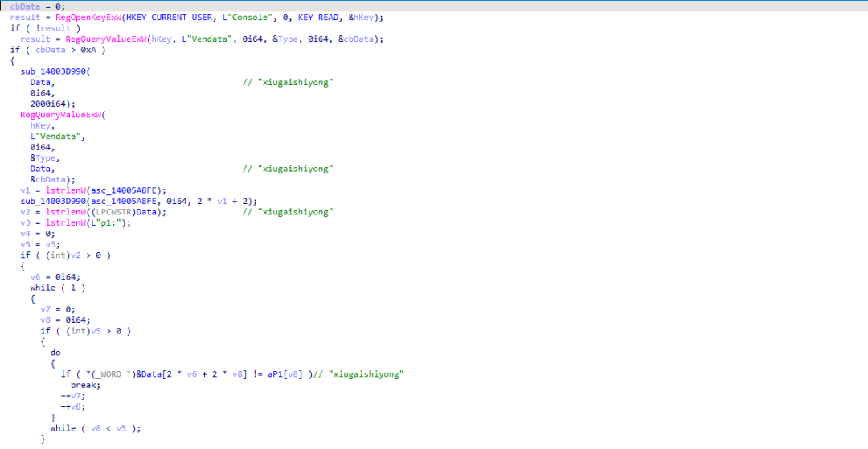This screenshot has width=868, height=449.
Task: Click the HKEY_CURRENT_USER argument
Action: [171, 18]
